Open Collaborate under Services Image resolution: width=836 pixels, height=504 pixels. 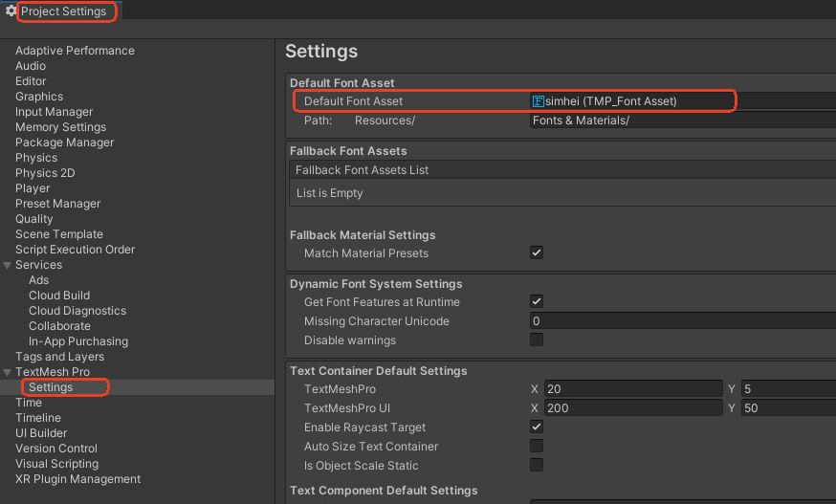[59, 326]
